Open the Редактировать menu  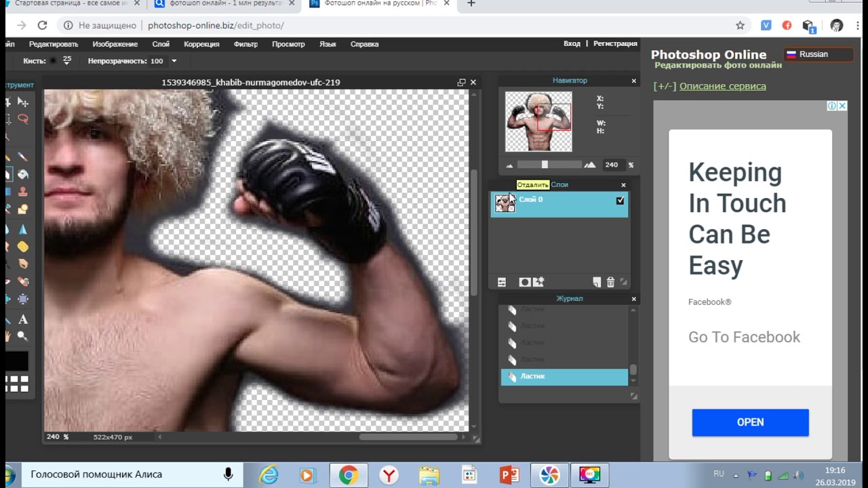54,44
